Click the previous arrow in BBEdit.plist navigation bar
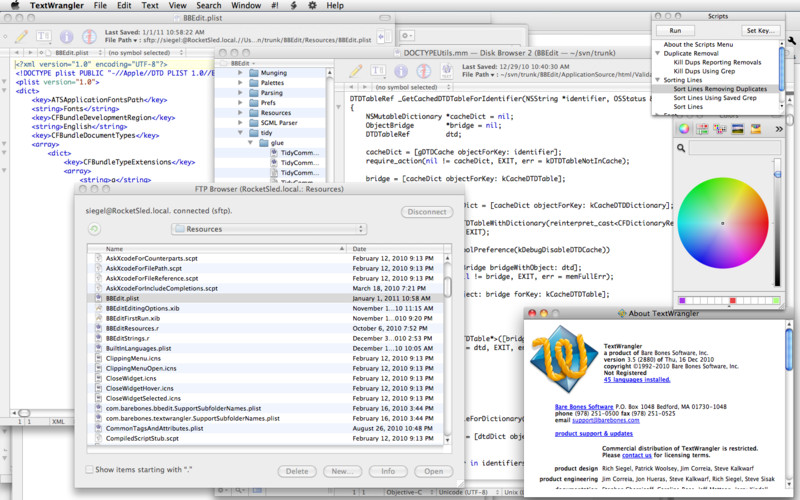The height and width of the screenshot is (500, 800). click(17, 53)
